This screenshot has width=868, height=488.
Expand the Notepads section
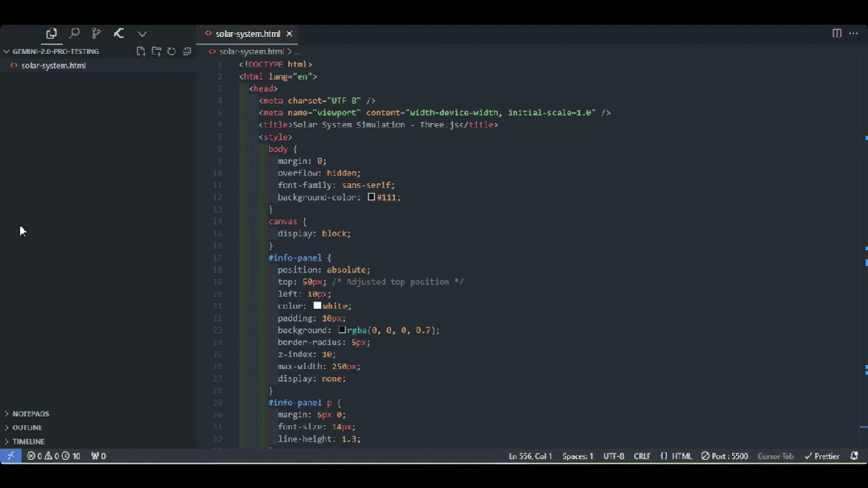coord(31,414)
